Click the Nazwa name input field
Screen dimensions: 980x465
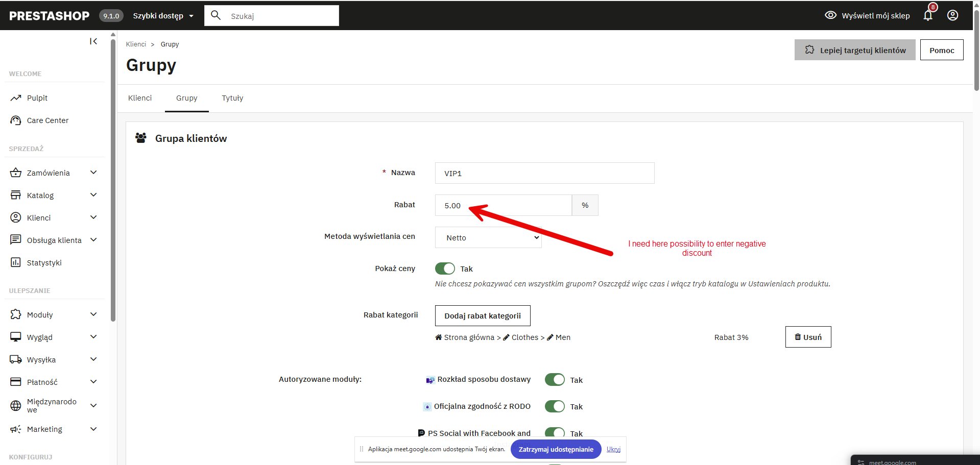(x=544, y=173)
